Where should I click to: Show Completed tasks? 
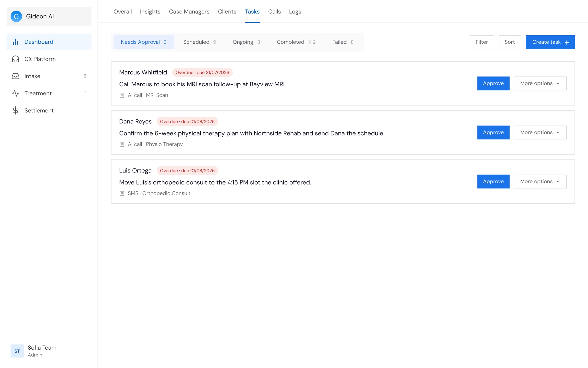[x=296, y=42]
